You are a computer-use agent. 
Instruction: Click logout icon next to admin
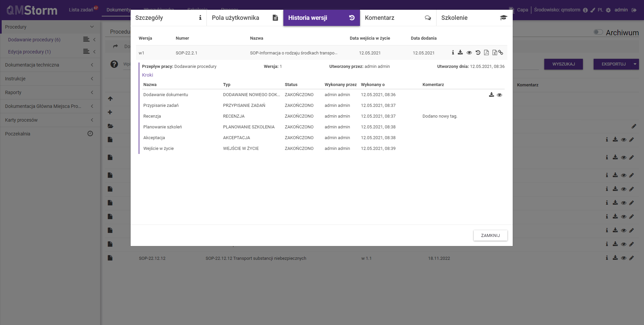pos(634,10)
